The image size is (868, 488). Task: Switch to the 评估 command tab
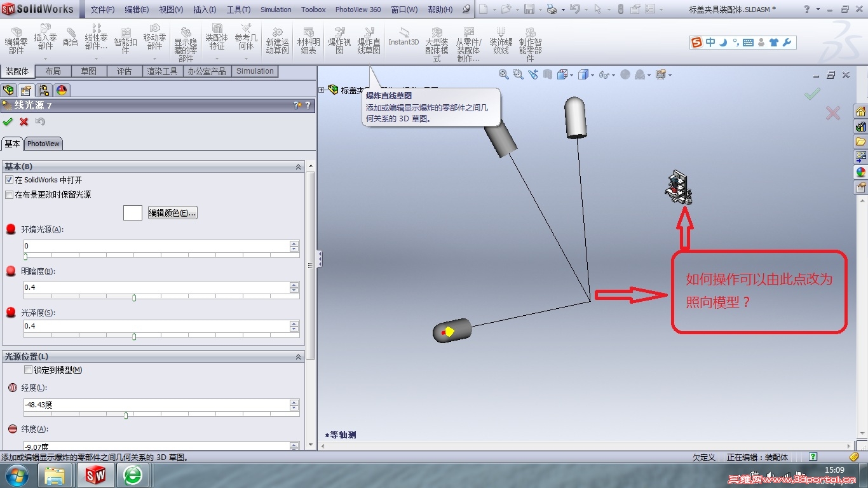point(125,71)
